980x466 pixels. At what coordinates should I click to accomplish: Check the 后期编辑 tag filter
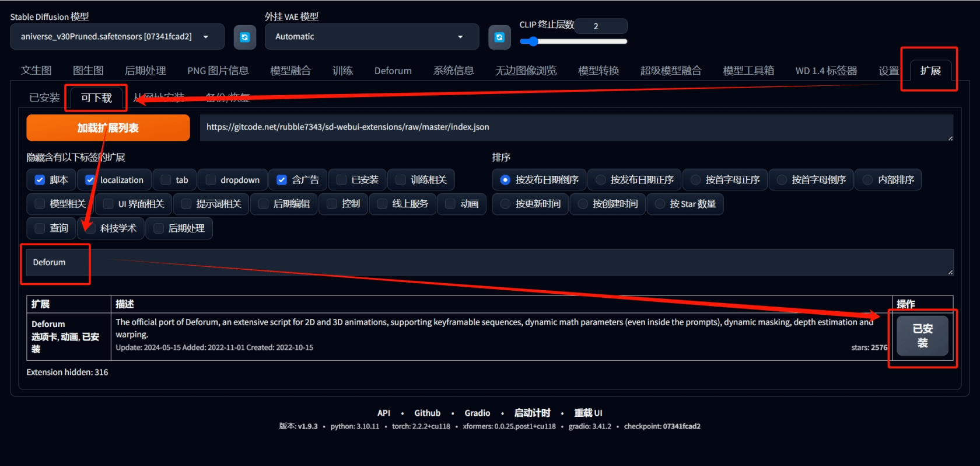coord(263,204)
